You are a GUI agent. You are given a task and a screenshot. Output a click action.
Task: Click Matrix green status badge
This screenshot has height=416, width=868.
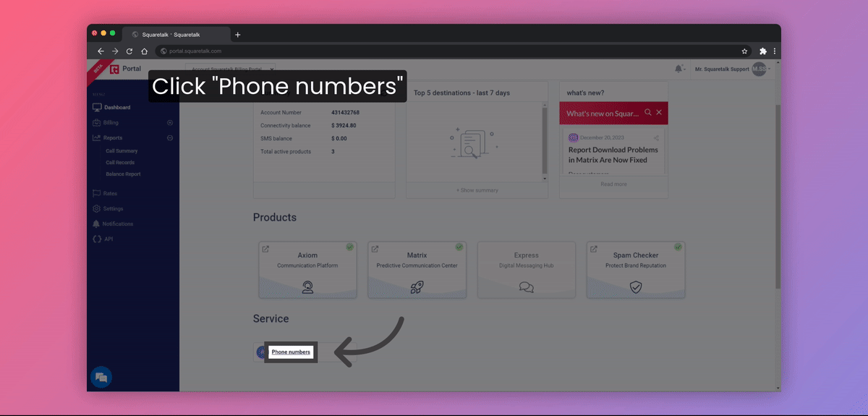[459, 247]
